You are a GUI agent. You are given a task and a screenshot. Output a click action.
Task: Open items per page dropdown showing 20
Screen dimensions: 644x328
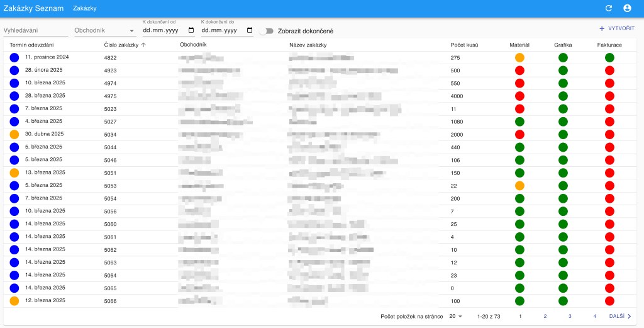point(456,316)
